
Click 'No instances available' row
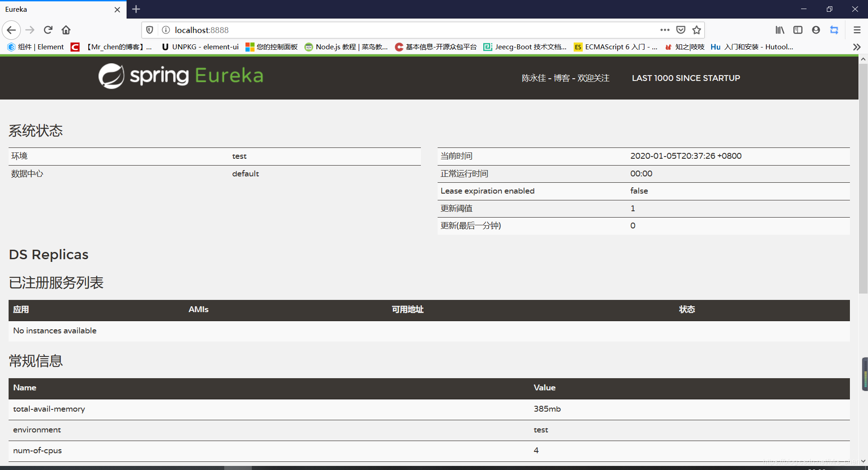coord(429,331)
